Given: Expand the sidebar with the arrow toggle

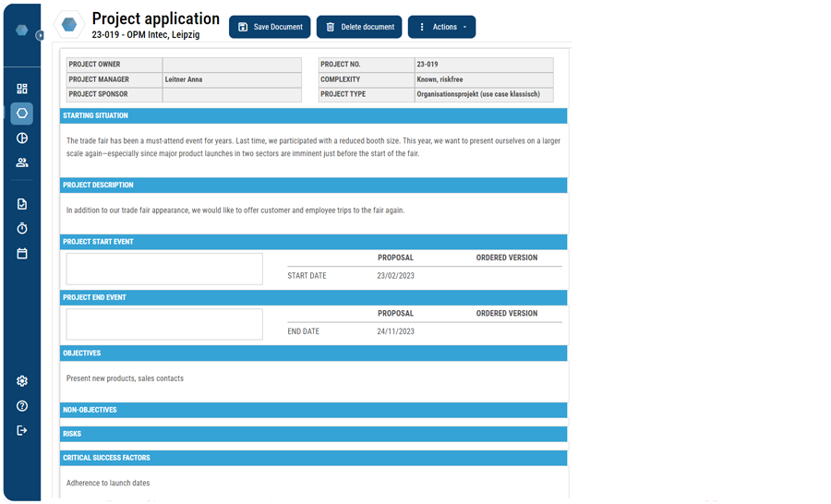Looking at the screenshot, I should pos(40,35).
